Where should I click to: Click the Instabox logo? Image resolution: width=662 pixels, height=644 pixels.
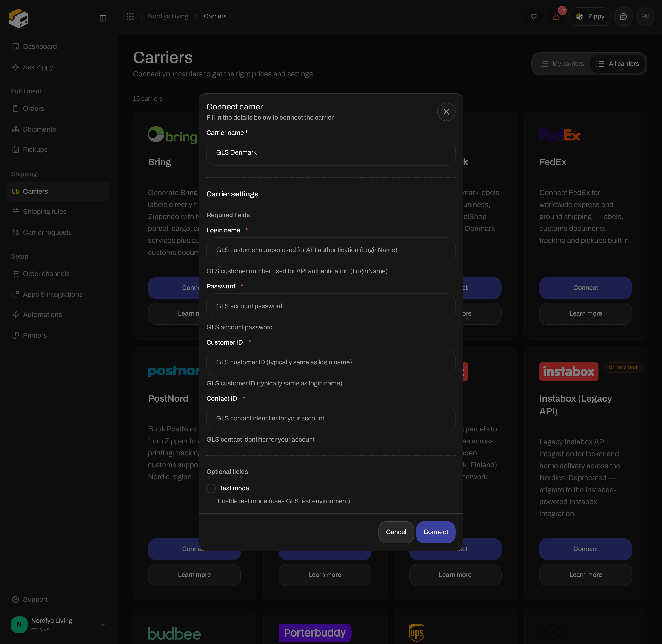[x=569, y=372]
